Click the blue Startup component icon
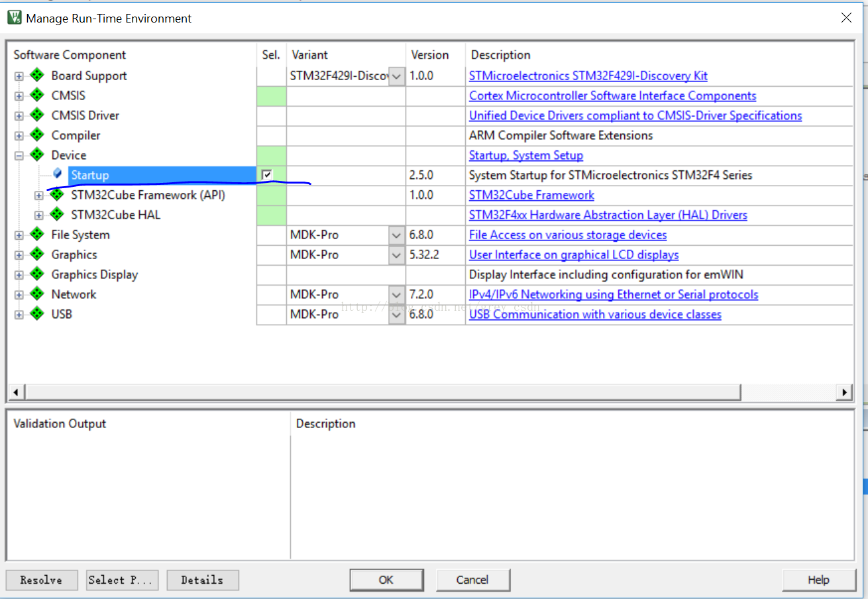868x599 pixels. click(58, 174)
